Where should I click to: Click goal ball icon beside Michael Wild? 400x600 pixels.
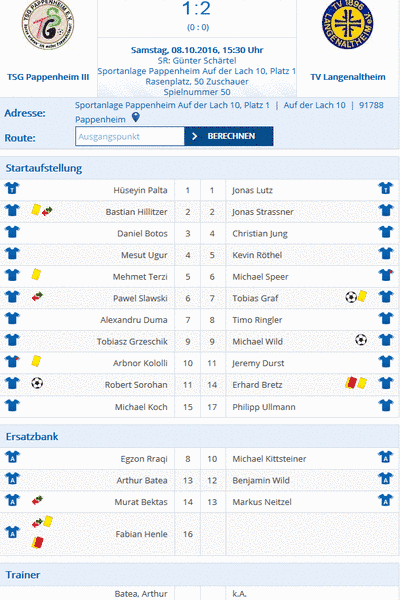[x=361, y=340]
